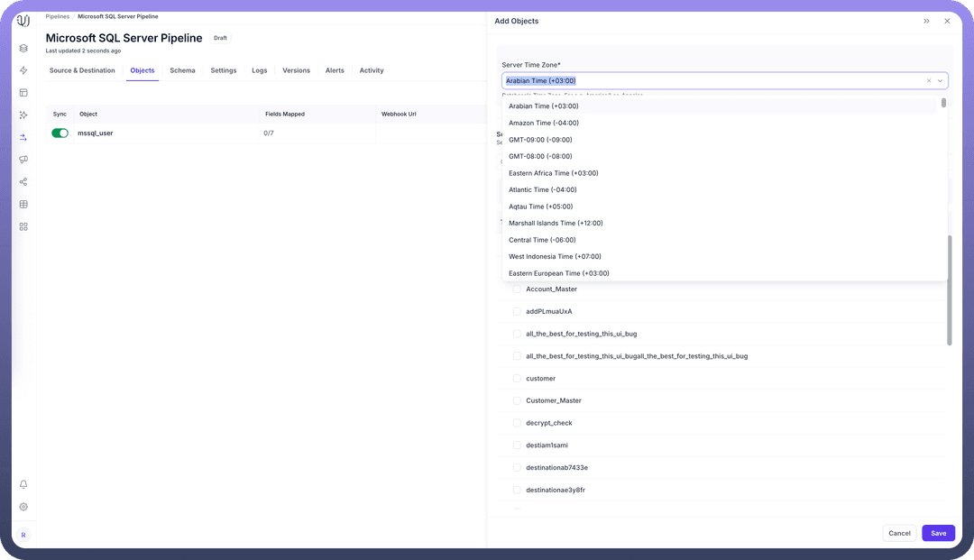Click the user avatar R icon
Image resolution: width=974 pixels, height=560 pixels.
[x=23, y=535]
